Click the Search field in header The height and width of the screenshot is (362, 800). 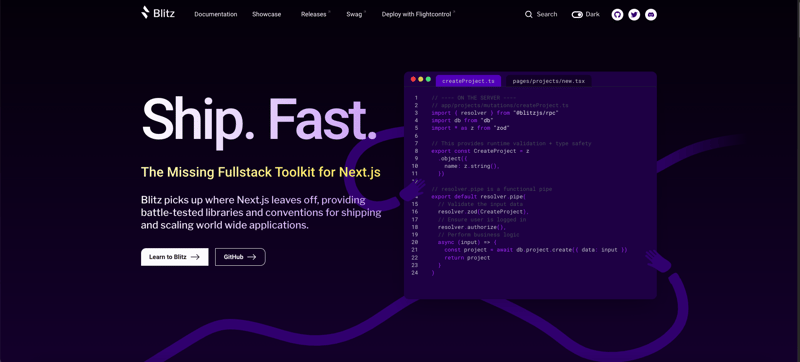point(541,14)
